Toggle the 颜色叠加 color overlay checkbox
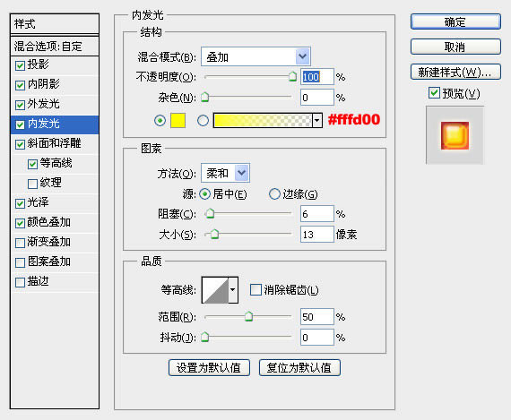Image resolution: width=511 pixels, height=420 pixels. (20, 223)
